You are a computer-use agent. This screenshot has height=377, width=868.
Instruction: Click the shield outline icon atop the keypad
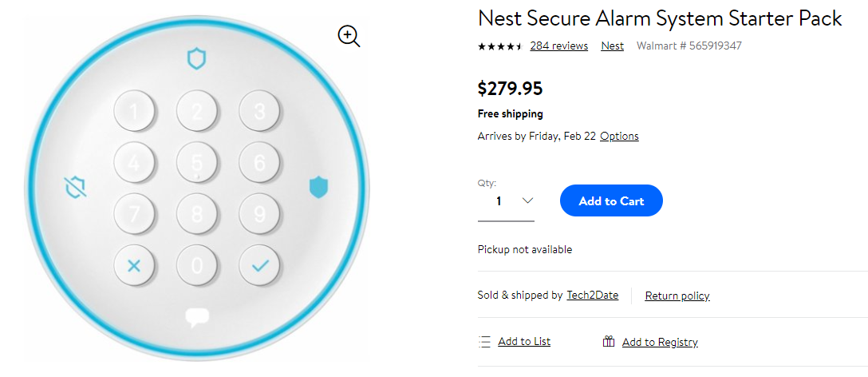pyautogui.click(x=196, y=58)
